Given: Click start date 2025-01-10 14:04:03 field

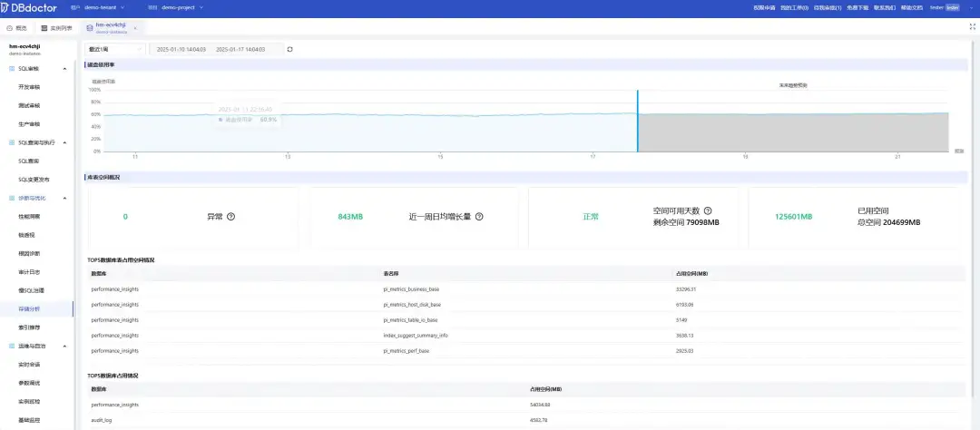Looking at the screenshot, I should point(181,49).
